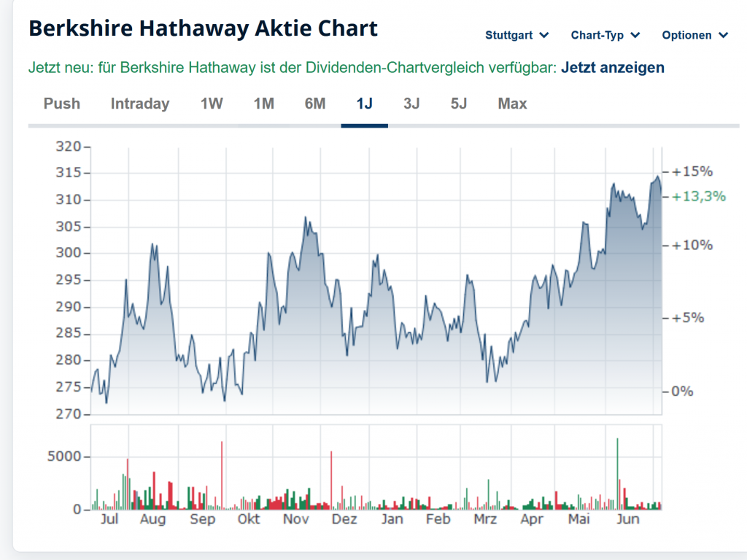Viewport: 747px width, 560px height.
Task: Click the Jul month label
Action: pyautogui.click(x=109, y=519)
